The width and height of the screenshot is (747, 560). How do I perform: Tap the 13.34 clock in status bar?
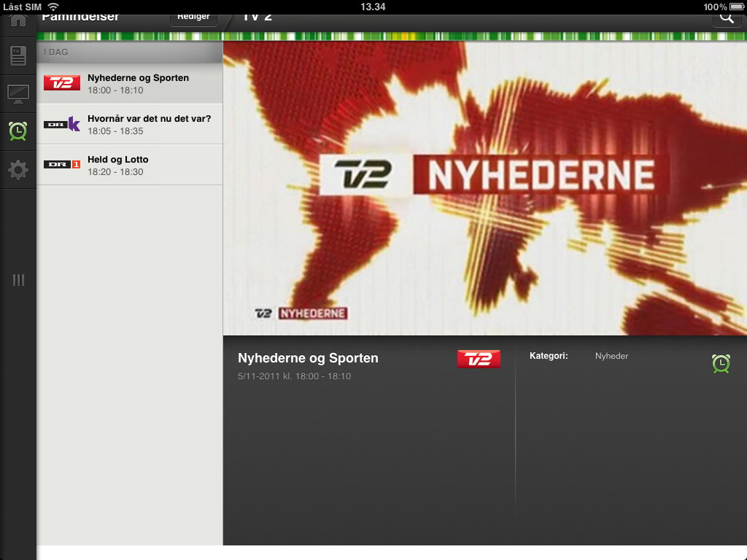pos(373,7)
